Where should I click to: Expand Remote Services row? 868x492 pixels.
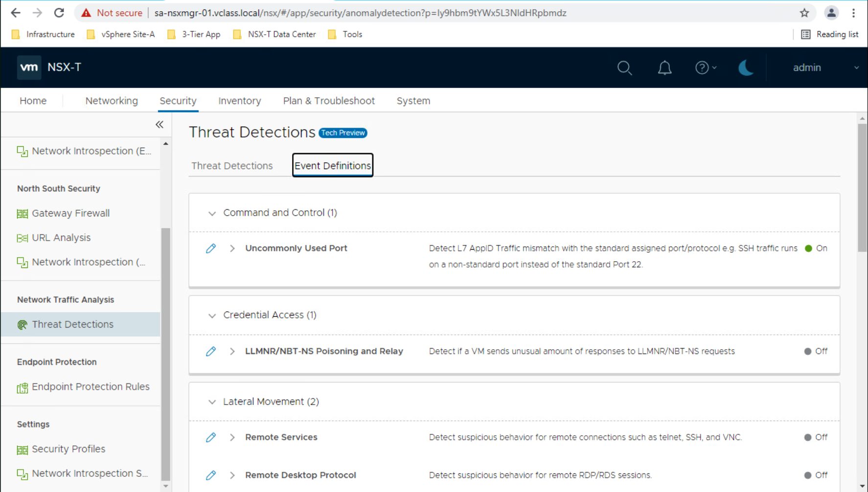232,438
